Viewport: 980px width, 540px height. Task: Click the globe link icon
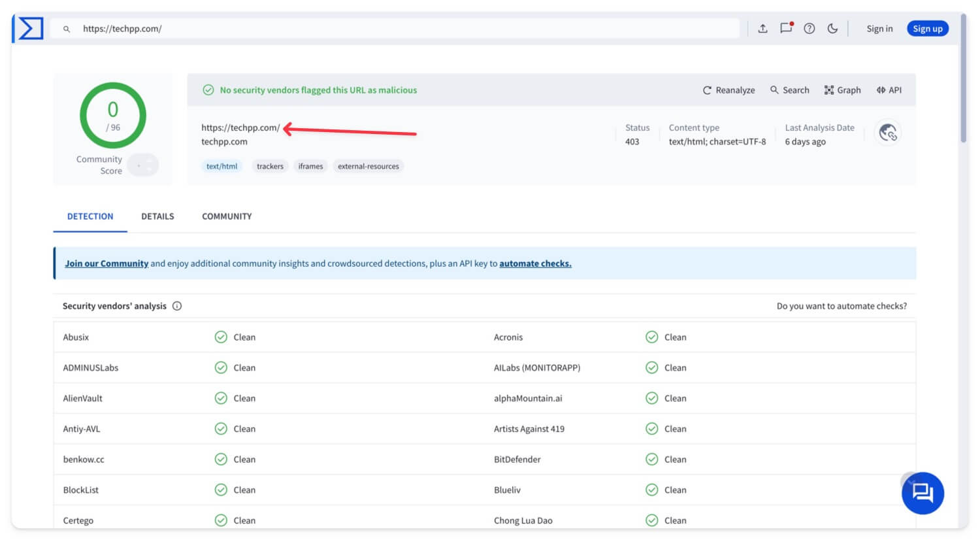pyautogui.click(x=888, y=133)
